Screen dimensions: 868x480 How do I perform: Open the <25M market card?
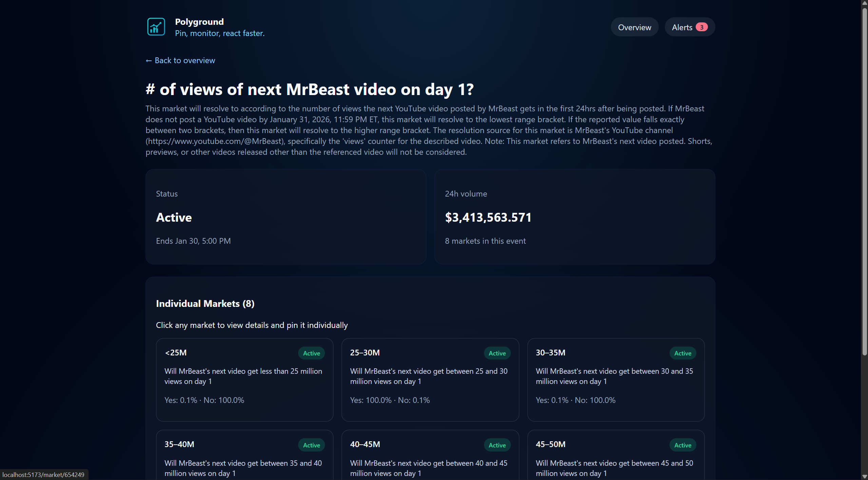click(x=244, y=380)
